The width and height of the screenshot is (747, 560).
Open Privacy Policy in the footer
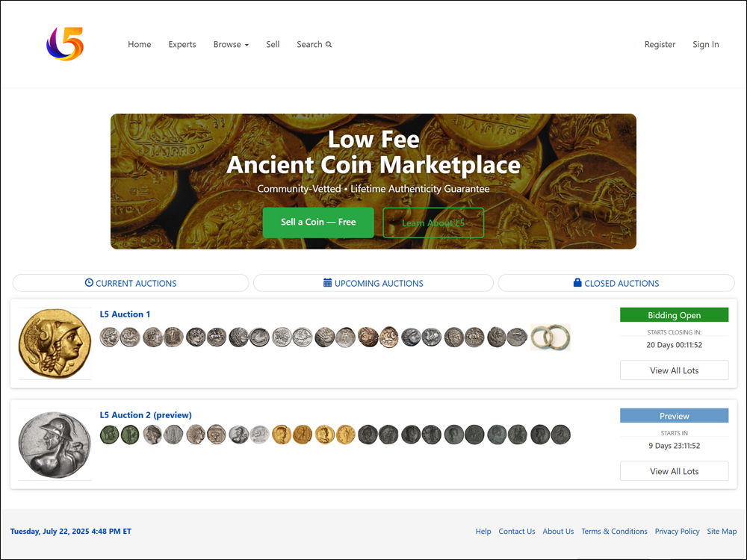pos(677,532)
